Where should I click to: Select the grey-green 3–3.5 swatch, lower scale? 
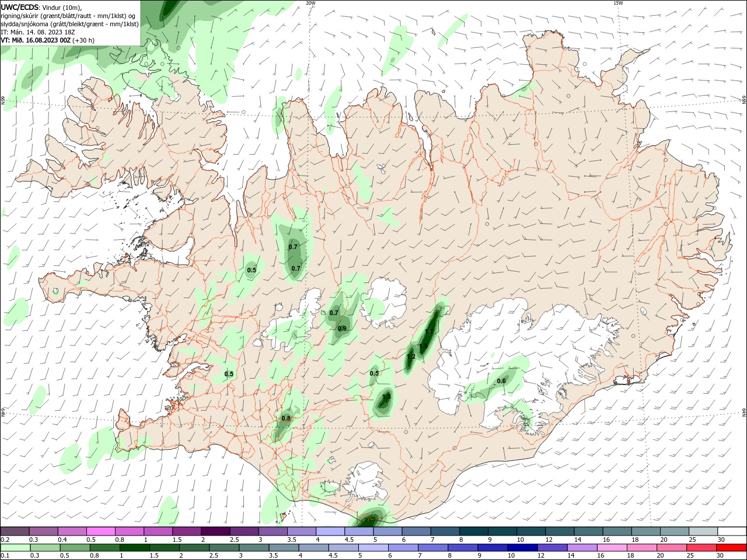point(254,548)
